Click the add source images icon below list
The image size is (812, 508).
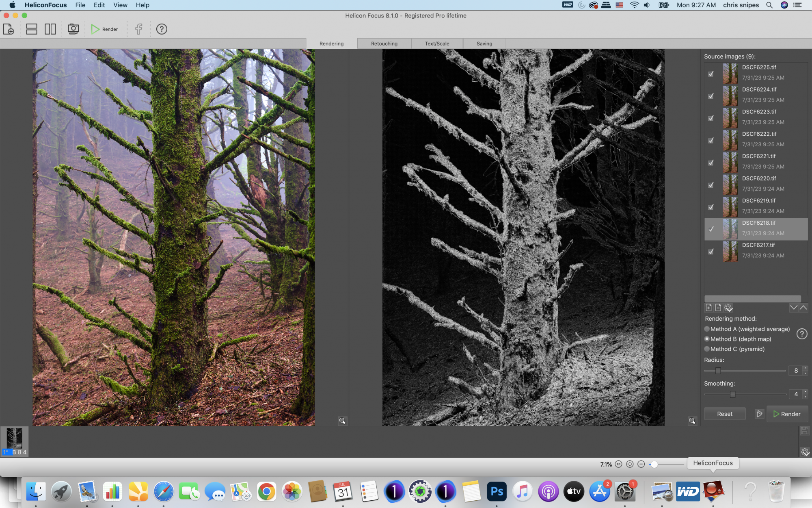tap(708, 308)
